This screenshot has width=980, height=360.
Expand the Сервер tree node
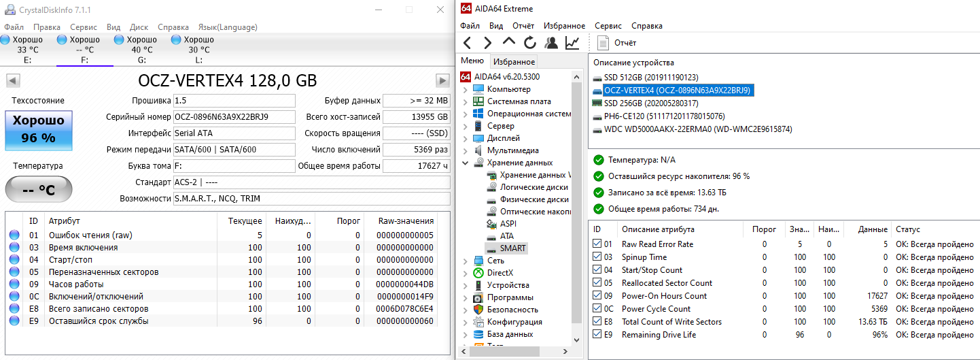(x=466, y=126)
